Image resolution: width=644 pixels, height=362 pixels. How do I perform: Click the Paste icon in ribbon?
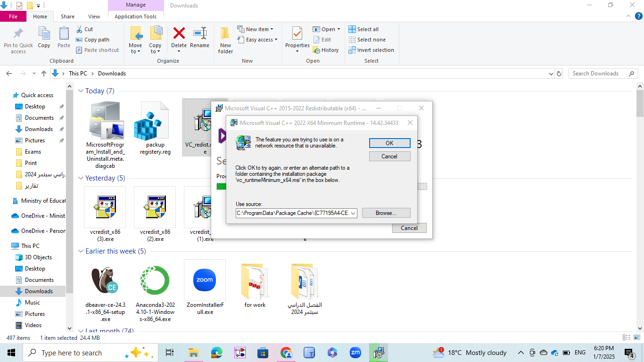click(64, 34)
